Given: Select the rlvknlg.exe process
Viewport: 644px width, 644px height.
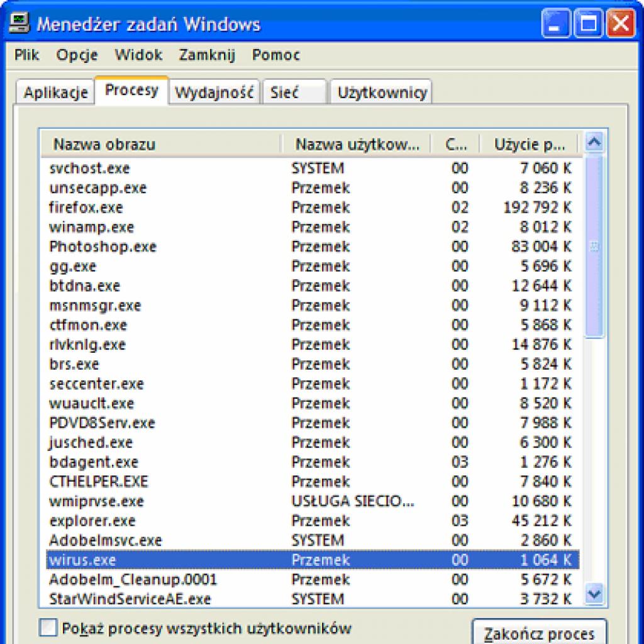Looking at the screenshot, I should click(312, 344).
